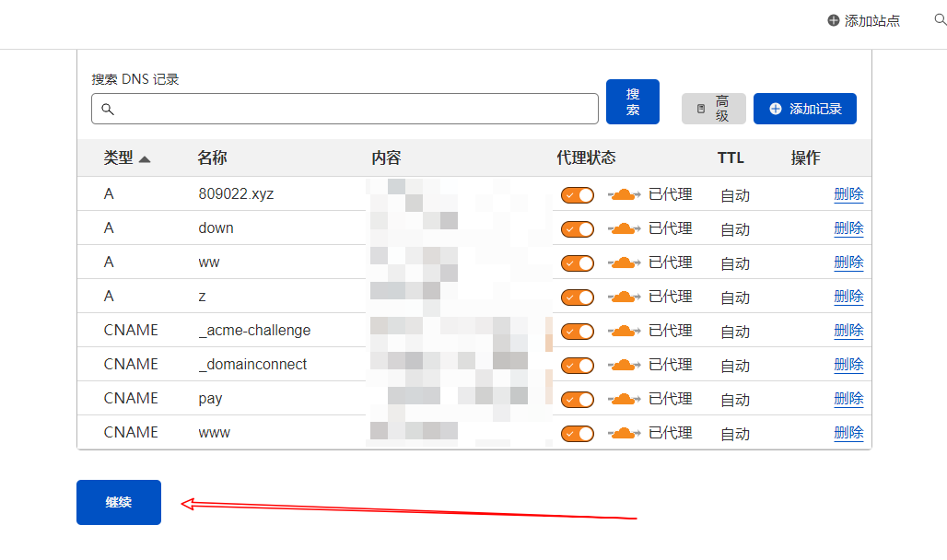Click 删除 for the _acme-challenge record
947x560 pixels.
848,331
